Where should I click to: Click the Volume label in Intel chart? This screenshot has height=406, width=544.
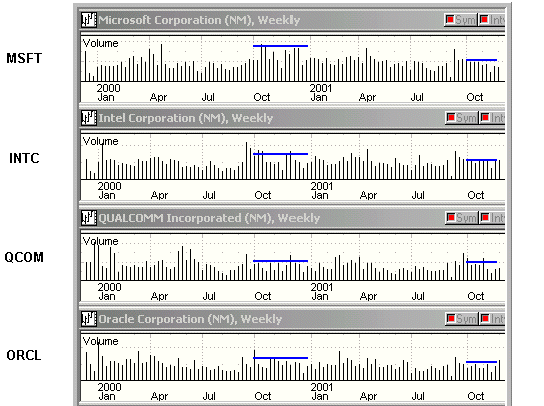pos(100,141)
